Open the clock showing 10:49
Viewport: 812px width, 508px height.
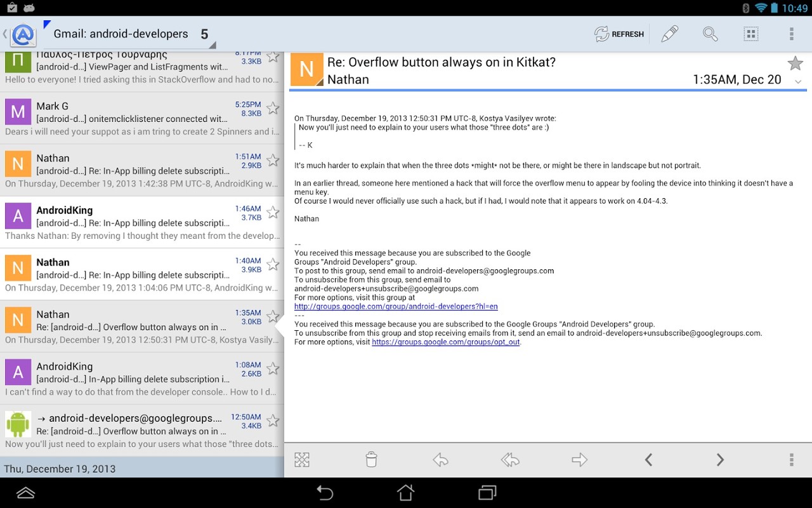(x=795, y=8)
